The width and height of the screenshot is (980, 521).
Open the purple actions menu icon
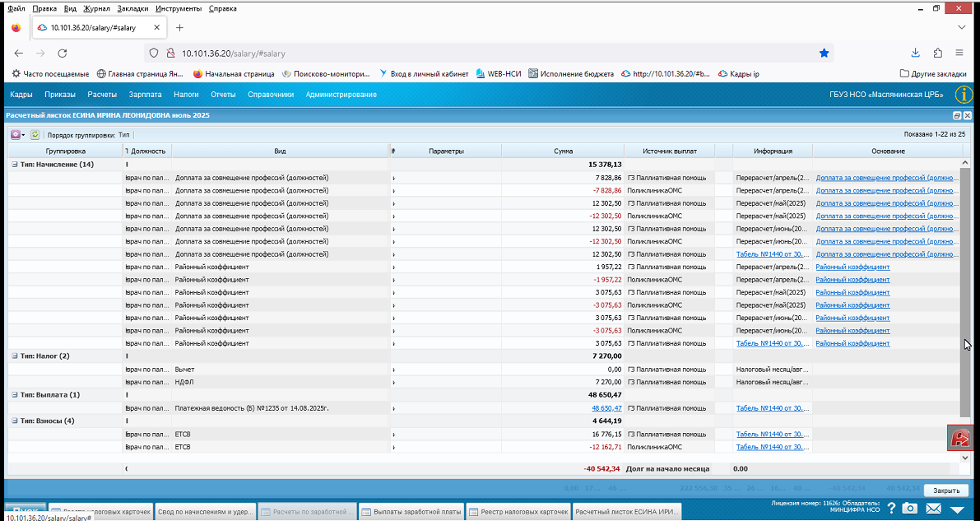pyautogui.click(x=16, y=134)
